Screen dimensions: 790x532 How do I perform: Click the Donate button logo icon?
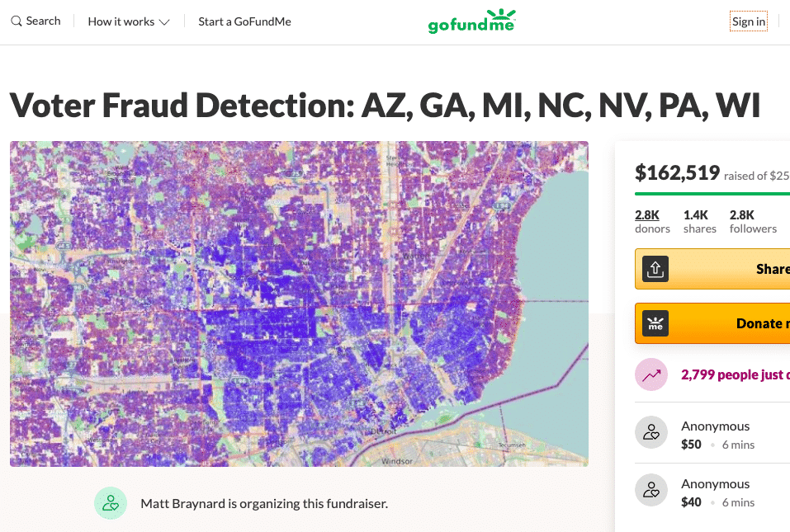click(x=655, y=323)
